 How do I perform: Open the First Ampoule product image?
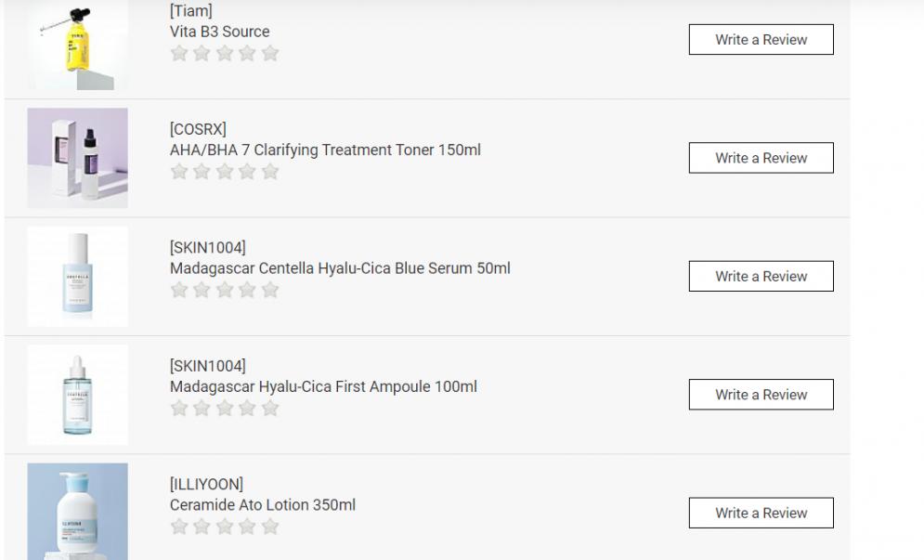click(x=78, y=395)
